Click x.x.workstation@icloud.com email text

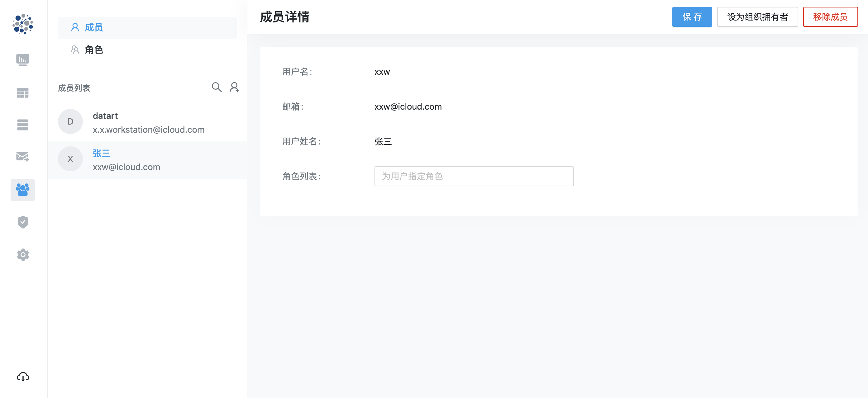coord(148,130)
